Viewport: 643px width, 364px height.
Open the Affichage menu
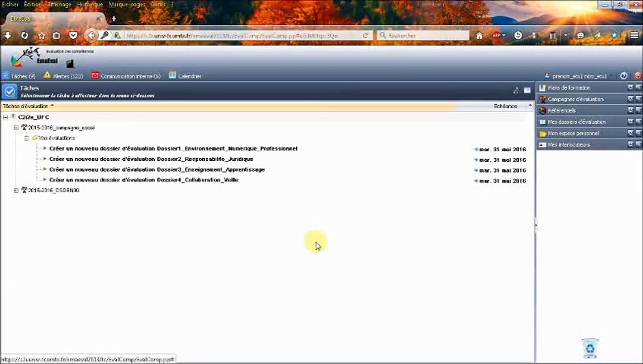[59, 4]
